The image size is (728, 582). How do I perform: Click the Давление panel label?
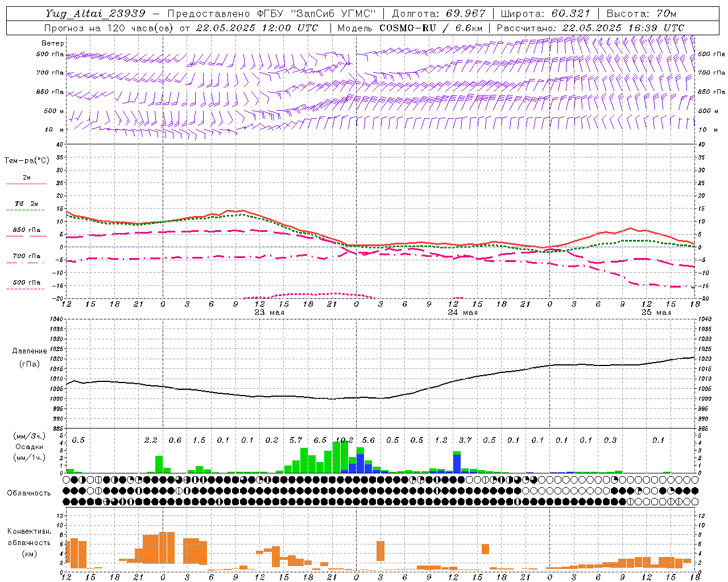pos(30,351)
